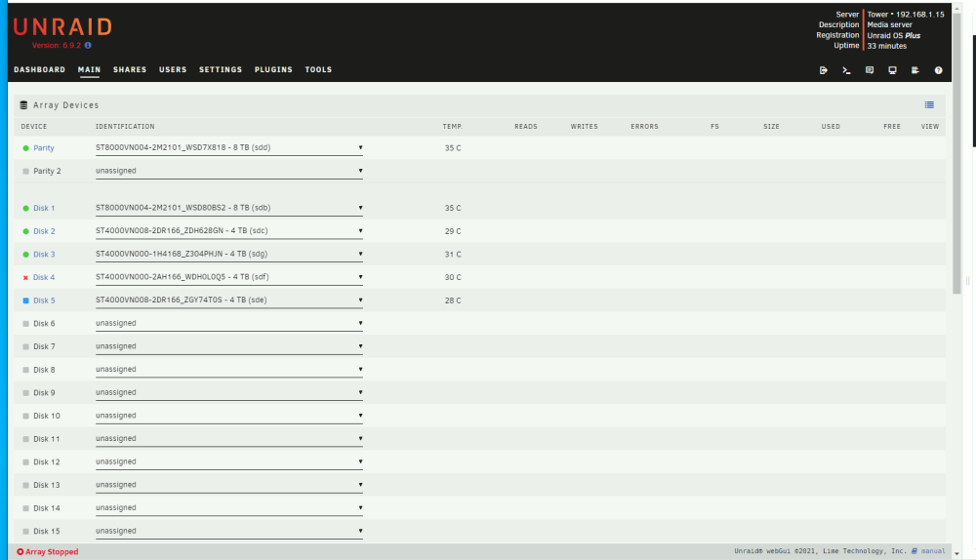Click the gray status square for Disk 7
Image resolution: width=976 pixels, height=560 pixels.
coord(25,346)
